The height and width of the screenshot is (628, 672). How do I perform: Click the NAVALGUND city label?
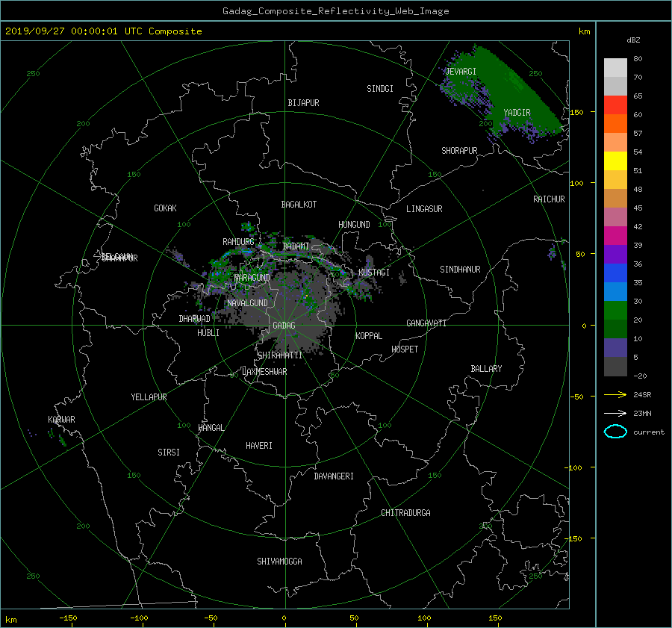[247, 303]
